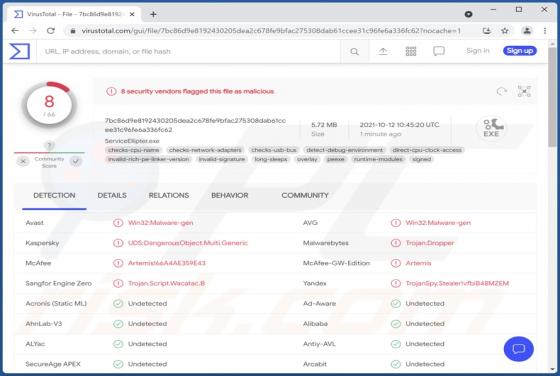
Task: Click the EXE file type icon
Action: (492, 128)
